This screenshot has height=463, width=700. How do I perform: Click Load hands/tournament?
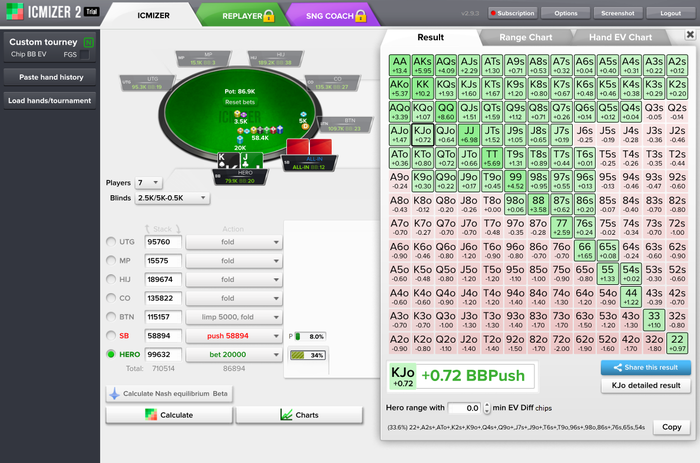pyautogui.click(x=50, y=101)
